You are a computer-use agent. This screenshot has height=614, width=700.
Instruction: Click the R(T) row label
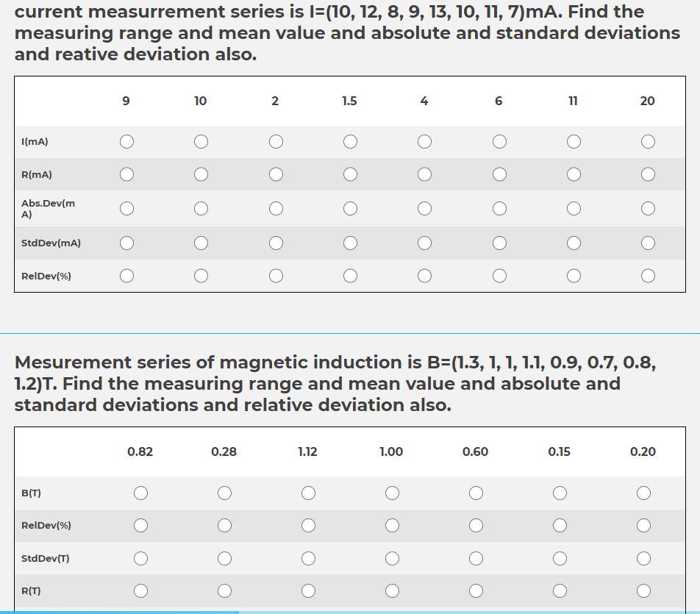(31, 590)
